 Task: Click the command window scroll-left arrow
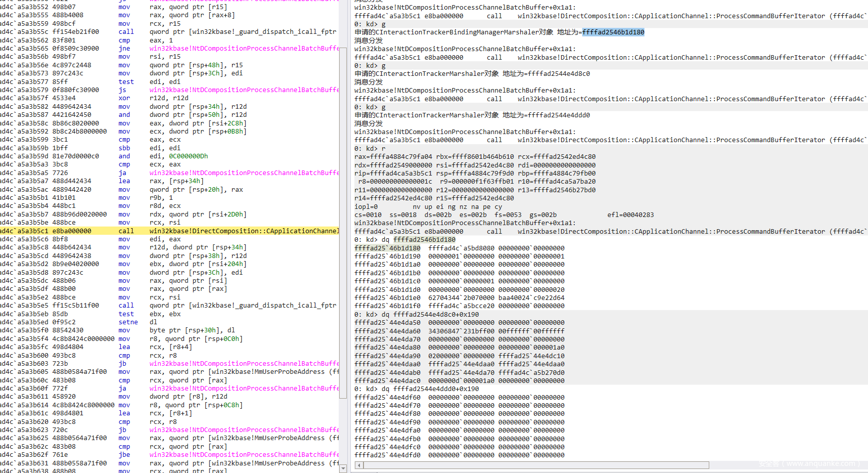point(359,465)
